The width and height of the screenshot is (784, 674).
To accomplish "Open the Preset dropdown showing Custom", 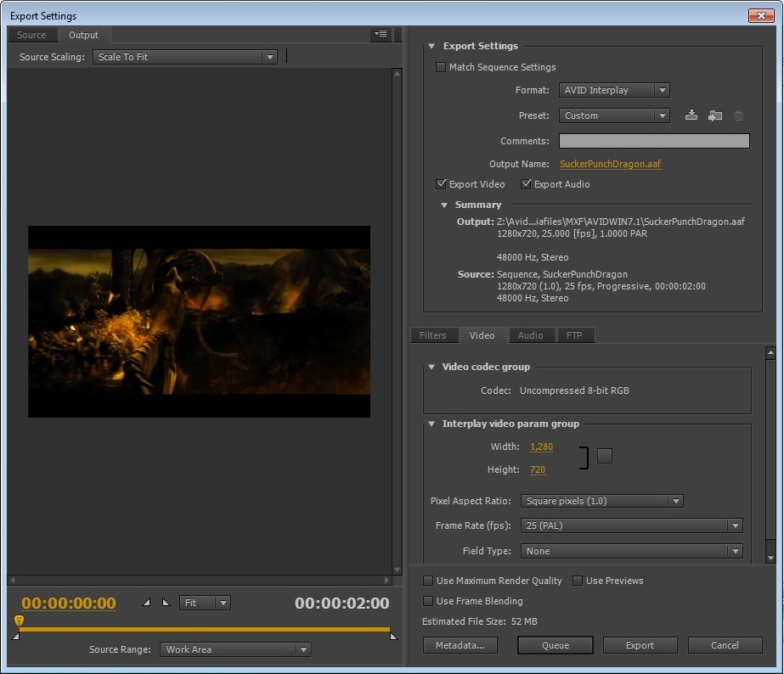I will click(614, 115).
